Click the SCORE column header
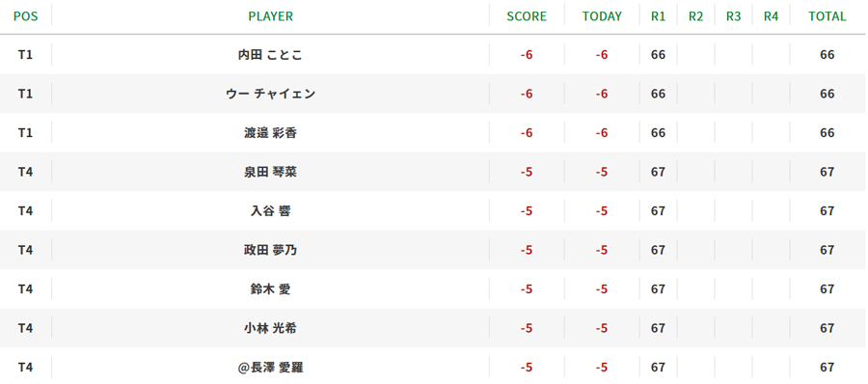This screenshot has height=384, width=868. point(527,16)
